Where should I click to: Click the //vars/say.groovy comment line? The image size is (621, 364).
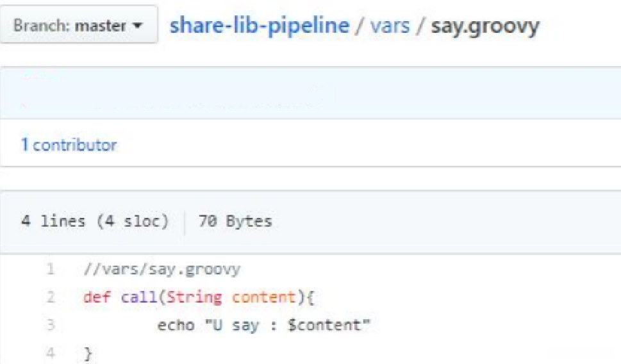pyautogui.click(x=161, y=270)
